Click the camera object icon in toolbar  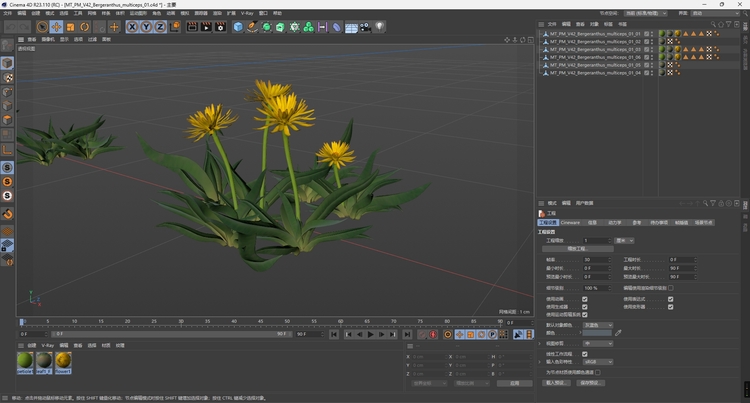(x=366, y=27)
